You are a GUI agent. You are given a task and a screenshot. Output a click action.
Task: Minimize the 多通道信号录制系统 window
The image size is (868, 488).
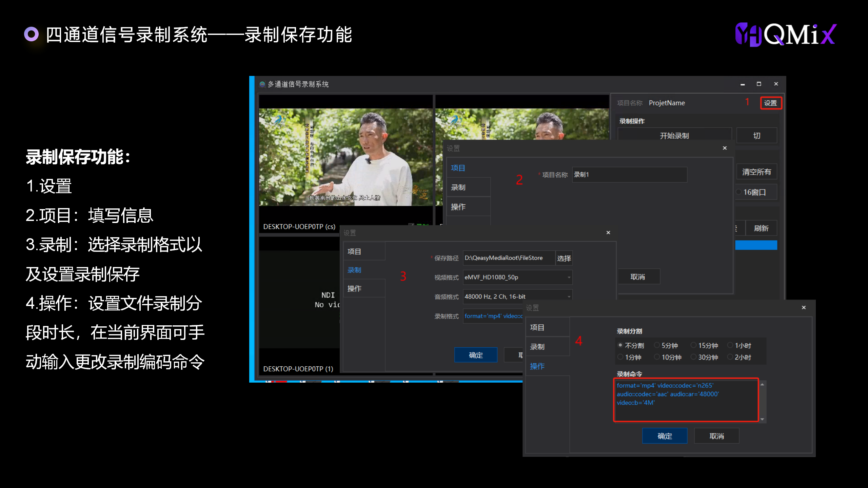pyautogui.click(x=743, y=84)
